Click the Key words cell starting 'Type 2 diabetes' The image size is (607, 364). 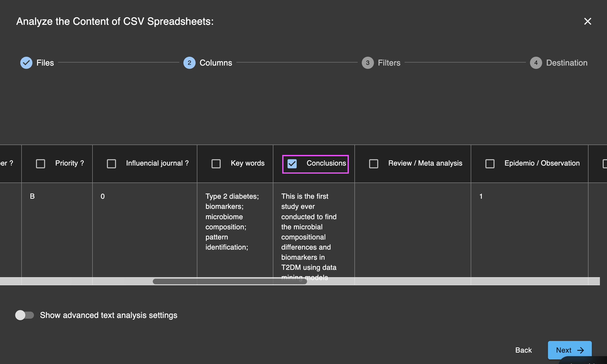pos(232,222)
